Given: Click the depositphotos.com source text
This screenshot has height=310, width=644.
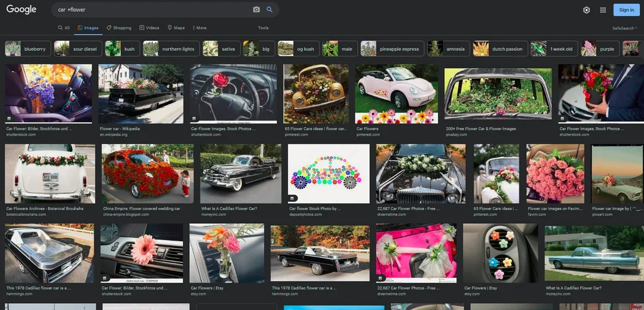Looking at the screenshot, I should (x=305, y=215).
